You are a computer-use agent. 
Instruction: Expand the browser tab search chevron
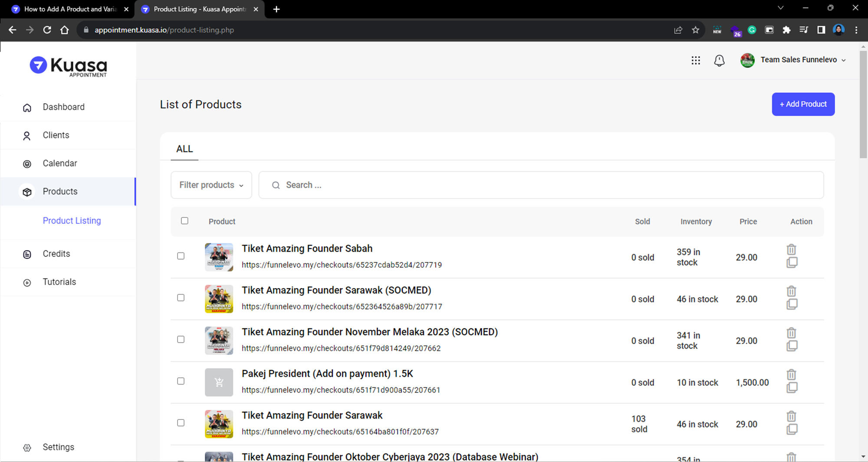[780, 8]
